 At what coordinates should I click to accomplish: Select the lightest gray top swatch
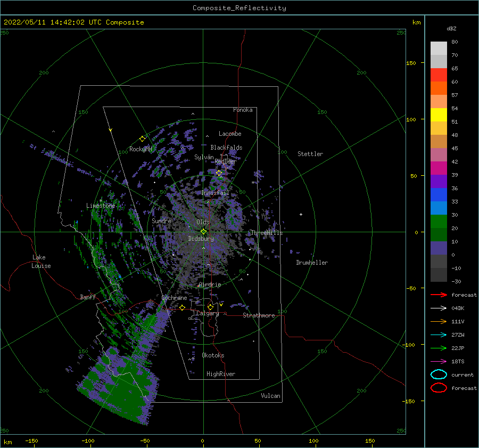tap(439, 48)
